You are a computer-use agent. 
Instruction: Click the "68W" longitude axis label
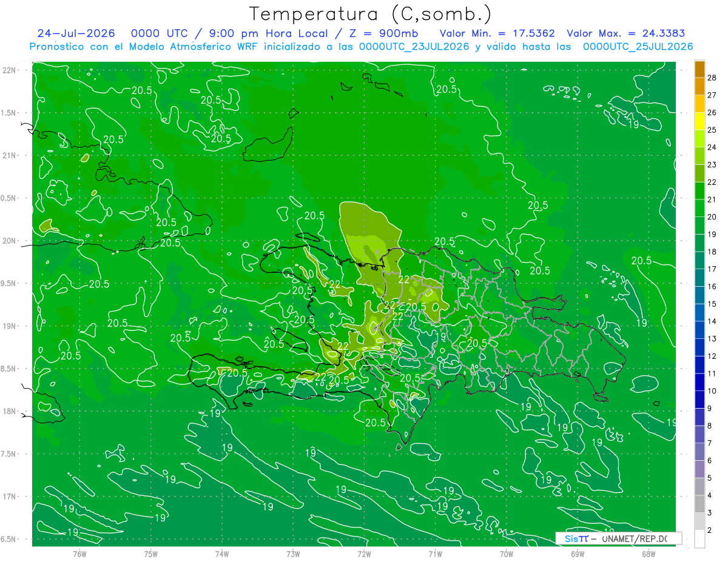click(649, 554)
